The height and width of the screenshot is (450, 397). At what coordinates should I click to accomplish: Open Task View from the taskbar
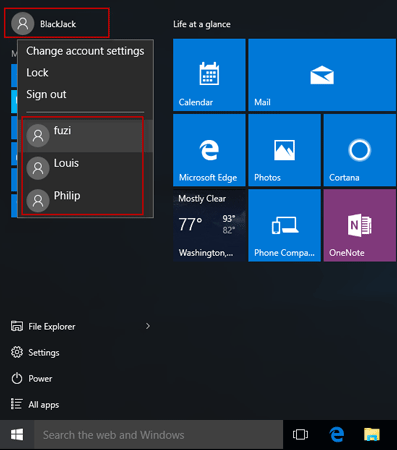pos(300,435)
